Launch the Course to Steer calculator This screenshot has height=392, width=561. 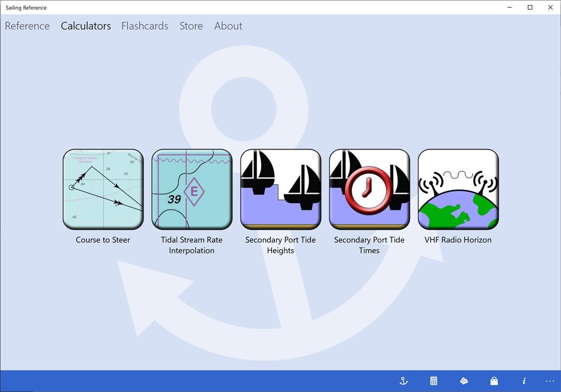[x=103, y=189]
